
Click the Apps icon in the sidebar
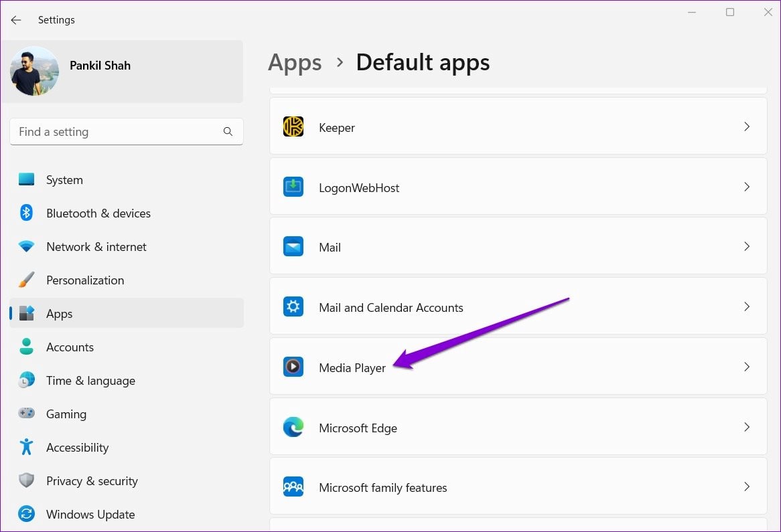coord(26,313)
